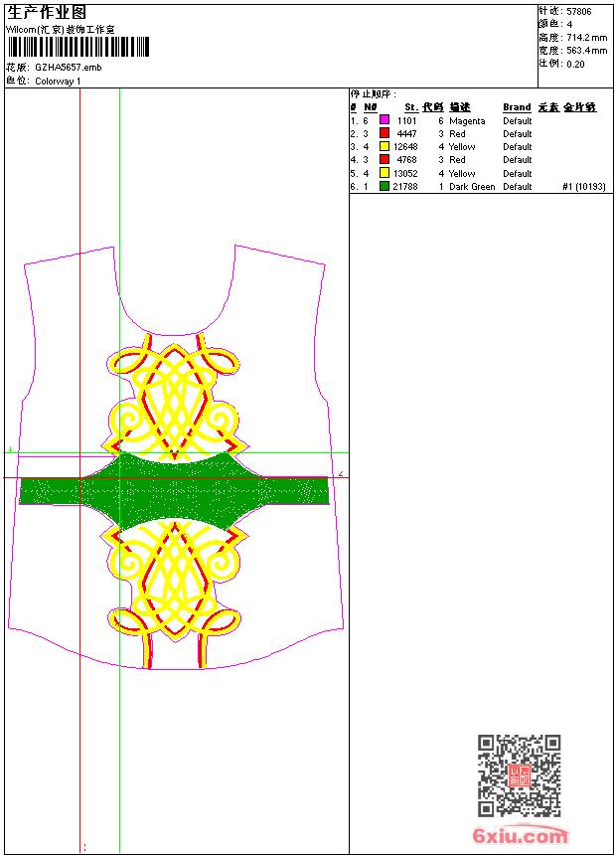Click the file name 'GZHA5657.emb'
Screen dimensions: 616x855
tap(69, 67)
